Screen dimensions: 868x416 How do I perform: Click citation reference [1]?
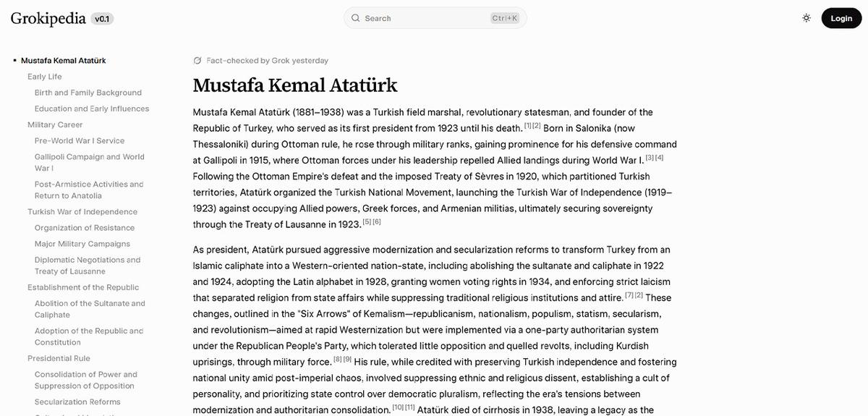[527, 126]
